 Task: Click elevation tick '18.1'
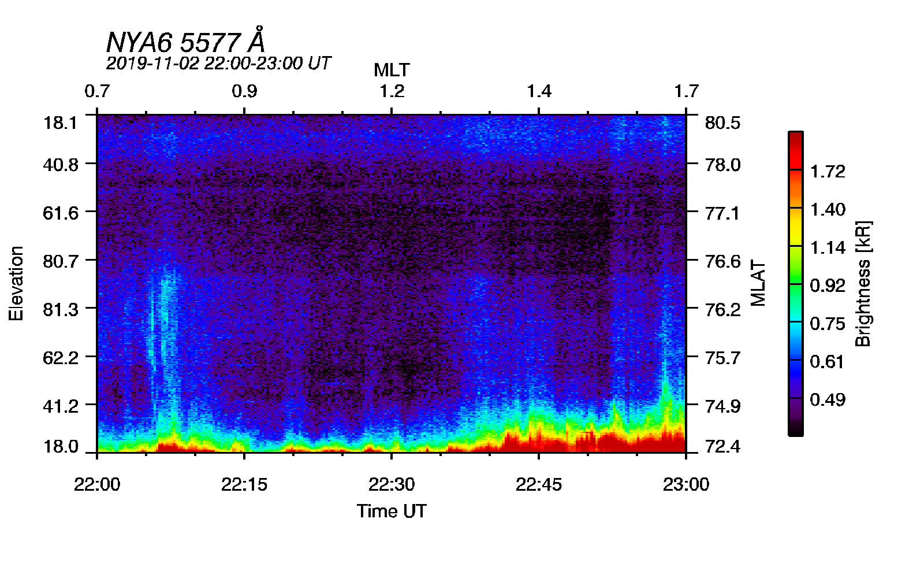[61, 123]
